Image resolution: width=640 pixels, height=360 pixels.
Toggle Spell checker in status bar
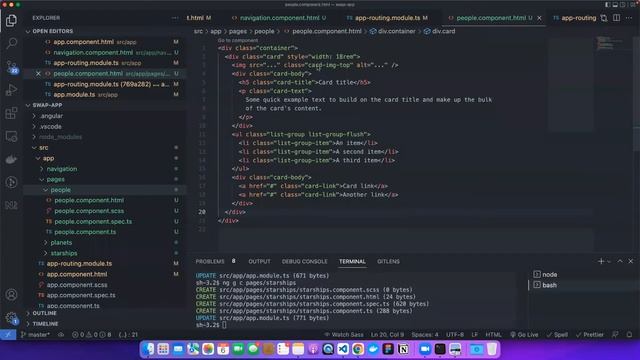point(557,335)
